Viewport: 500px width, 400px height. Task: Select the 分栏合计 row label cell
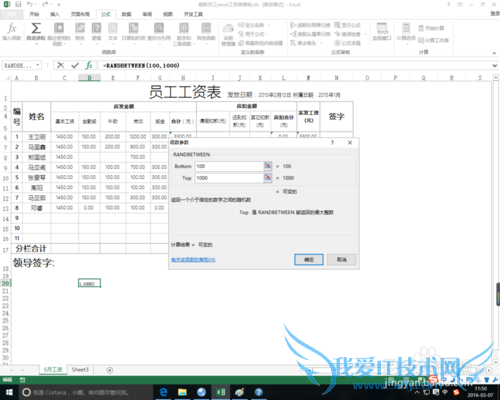(31, 248)
